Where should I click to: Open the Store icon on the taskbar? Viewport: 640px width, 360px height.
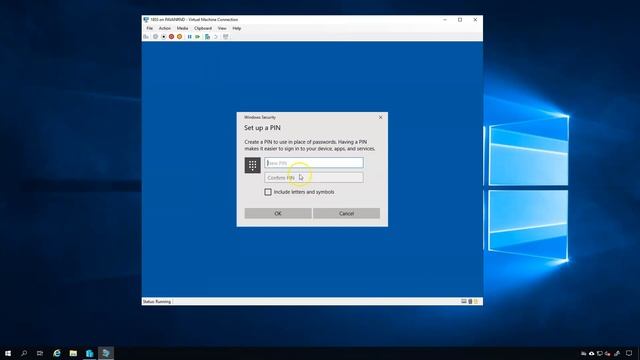tap(89, 353)
